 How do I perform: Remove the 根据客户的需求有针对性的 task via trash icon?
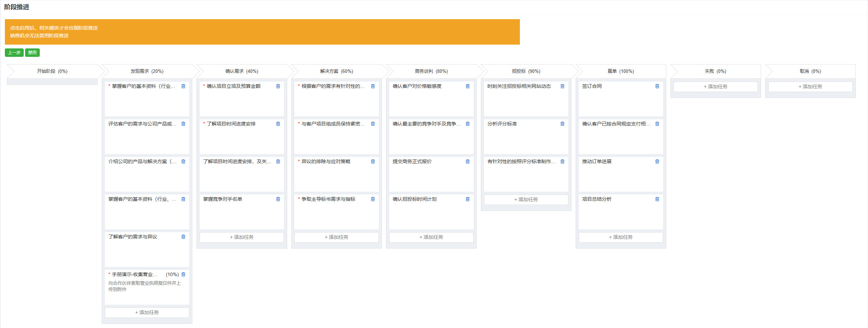click(373, 86)
